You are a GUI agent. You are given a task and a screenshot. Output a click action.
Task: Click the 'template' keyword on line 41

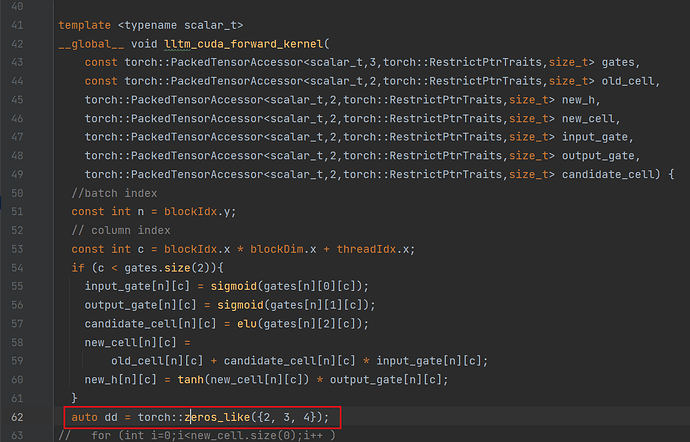pos(84,26)
